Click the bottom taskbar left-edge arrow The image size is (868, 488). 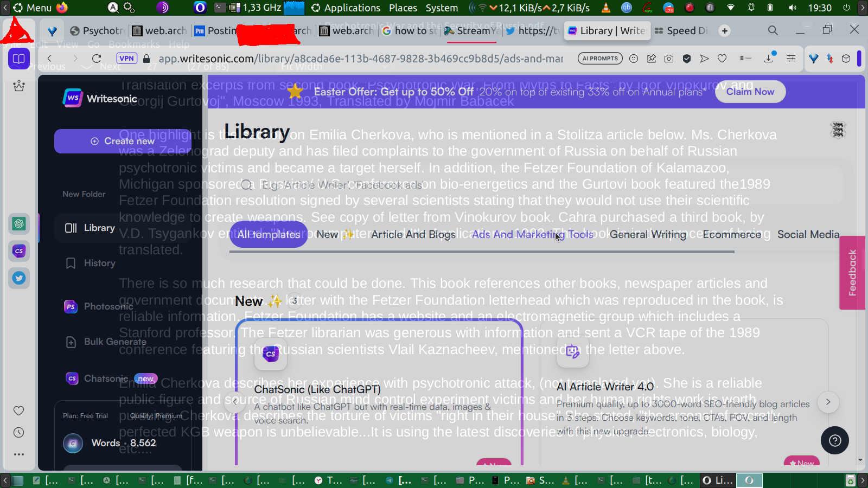(5, 480)
